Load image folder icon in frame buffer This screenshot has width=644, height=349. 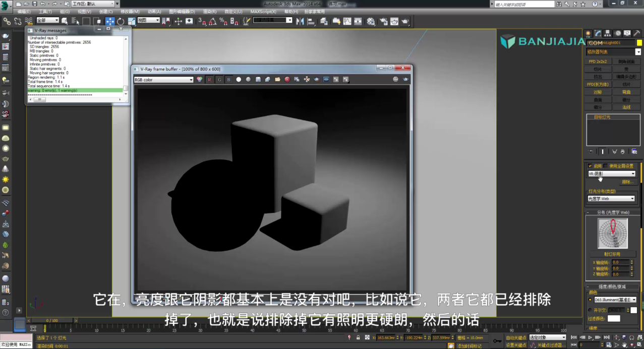(277, 79)
